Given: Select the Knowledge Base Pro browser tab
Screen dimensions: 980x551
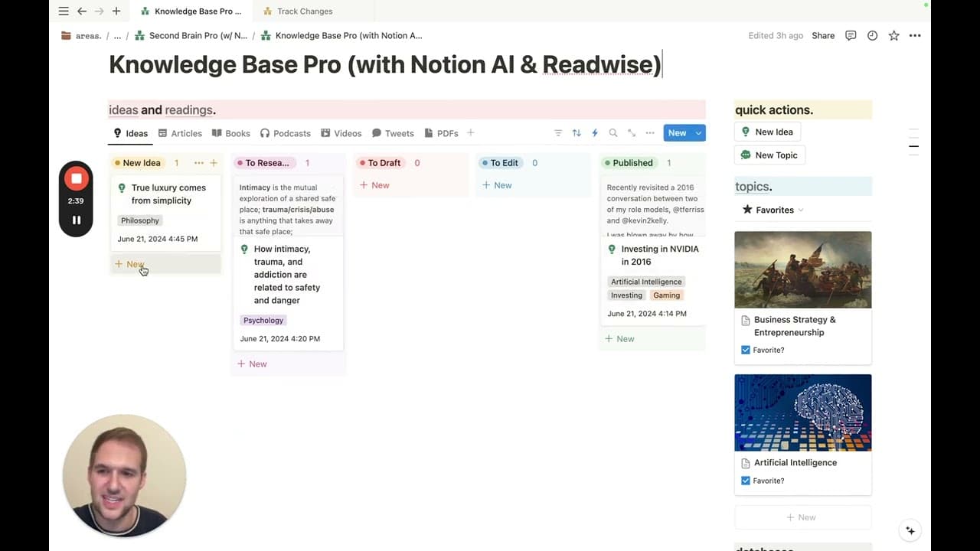Looking at the screenshot, I should pyautogui.click(x=191, y=11).
